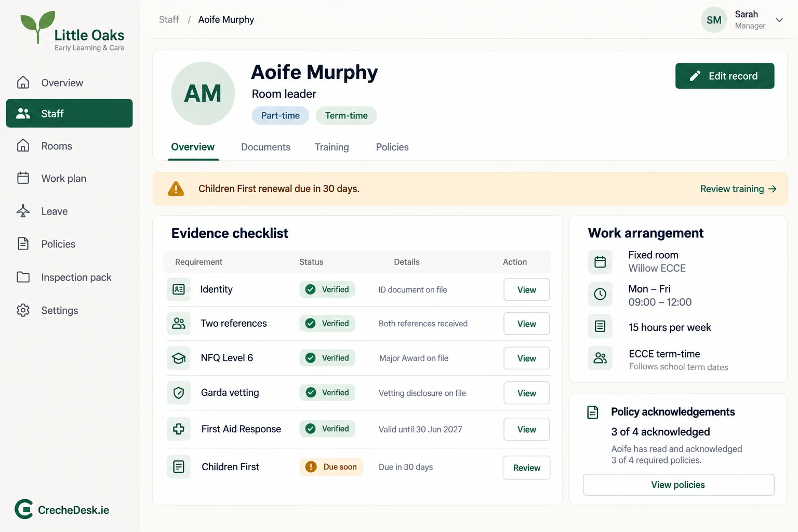The height and width of the screenshot is (532, 798).
Task: Go to Staff breadcrumb link
Action: [x=169, y=19]
